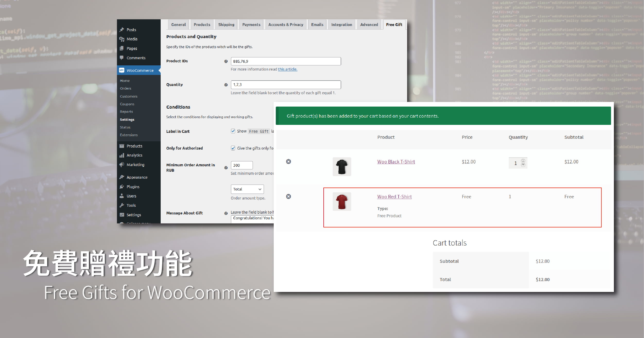Select the Free Gift tab
The image size is (644, 338).
pyautogui.click(x=394, y=25)
